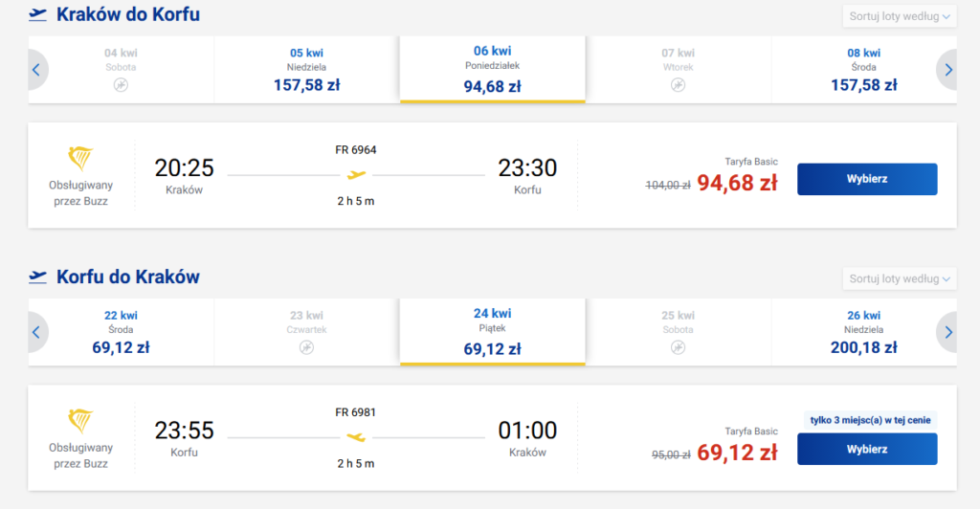Select the 05 kwi Niedziela date tab
980x509 pixels.
tap(306, 70)
